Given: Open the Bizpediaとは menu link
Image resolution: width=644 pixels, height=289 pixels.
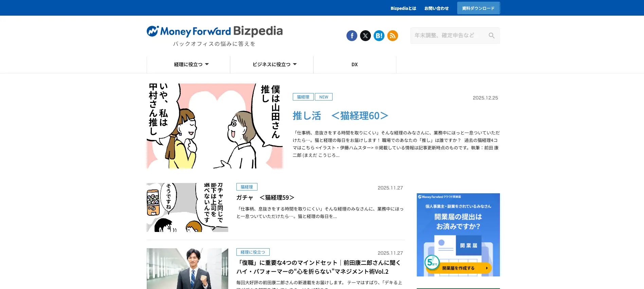Looking at the screenshot, I should [x=403, y=8].
